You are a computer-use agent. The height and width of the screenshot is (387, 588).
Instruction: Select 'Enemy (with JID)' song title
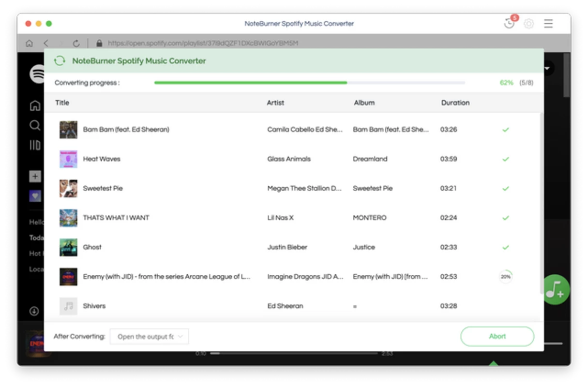166,277
